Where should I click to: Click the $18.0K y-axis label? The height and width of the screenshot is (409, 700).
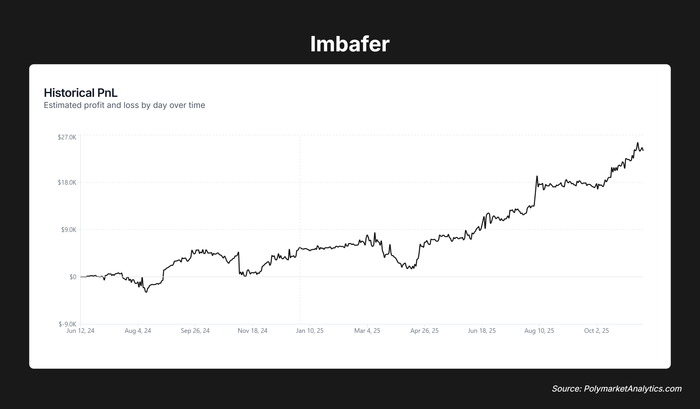(67, 183)
